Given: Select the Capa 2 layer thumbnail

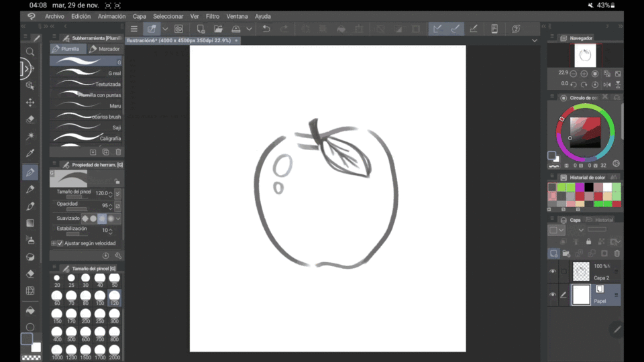Looking at the screenshot, I should coord(581,271).
